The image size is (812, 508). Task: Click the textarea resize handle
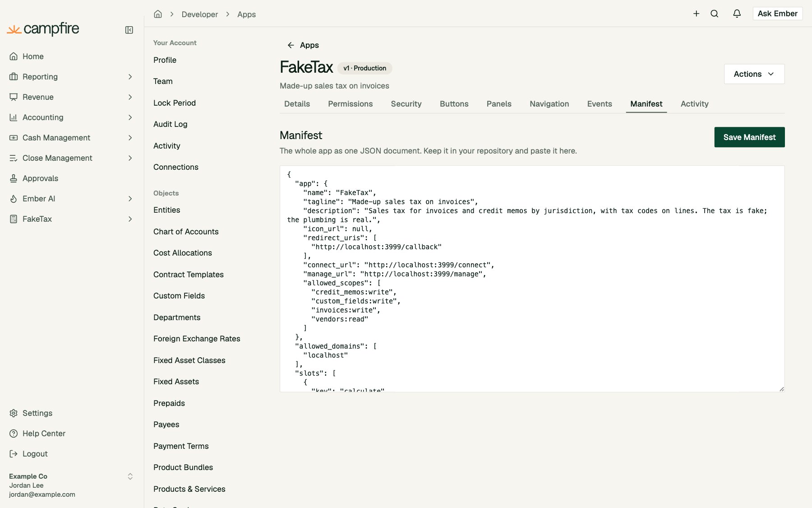pyautogui.click(x=781, y=389)
